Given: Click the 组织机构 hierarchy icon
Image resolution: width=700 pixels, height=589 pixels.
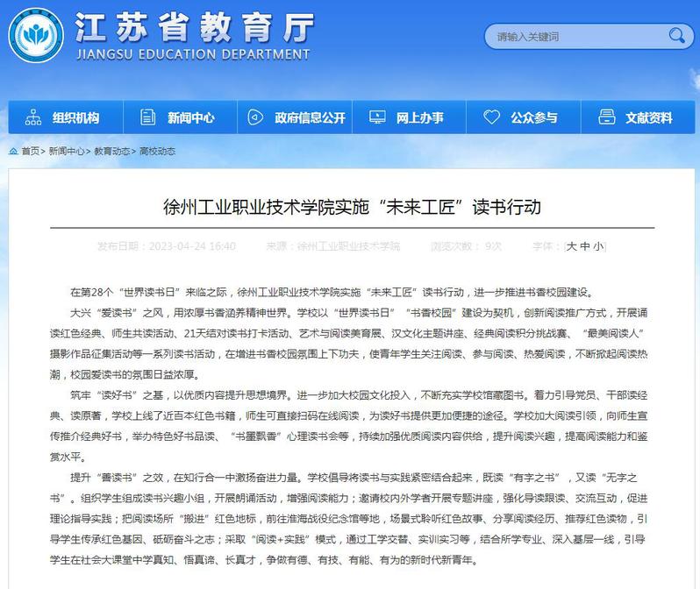Looking at the screenshot, I should (33, 117).
